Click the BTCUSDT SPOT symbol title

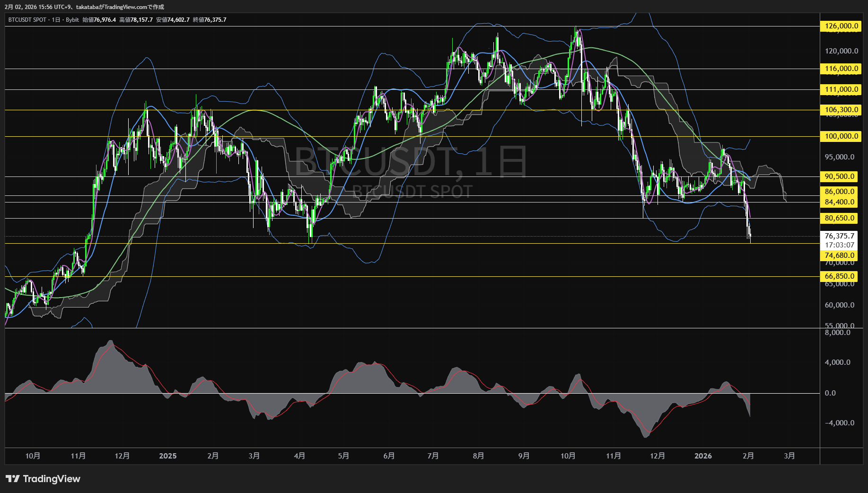pos(27,20)
